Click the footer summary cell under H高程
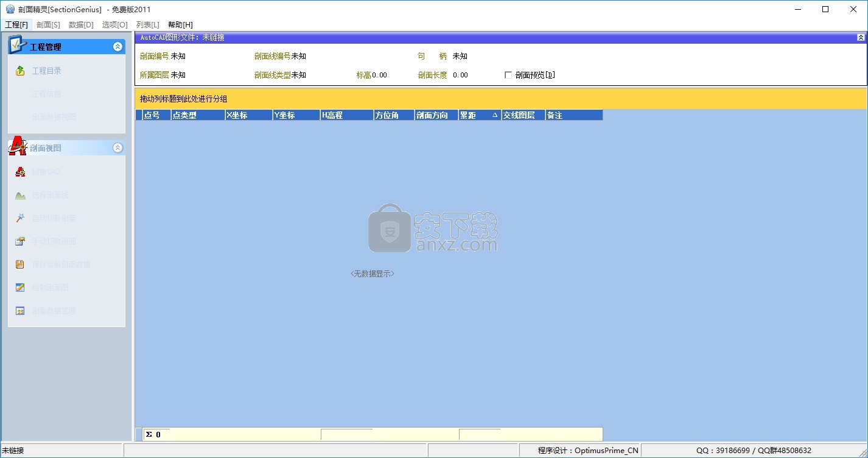868x458 pixels. click(346, 434)
